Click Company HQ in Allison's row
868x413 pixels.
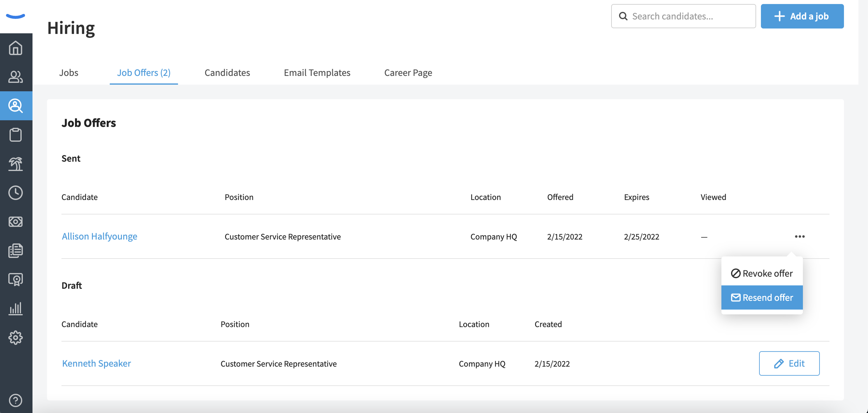[494, 236]
